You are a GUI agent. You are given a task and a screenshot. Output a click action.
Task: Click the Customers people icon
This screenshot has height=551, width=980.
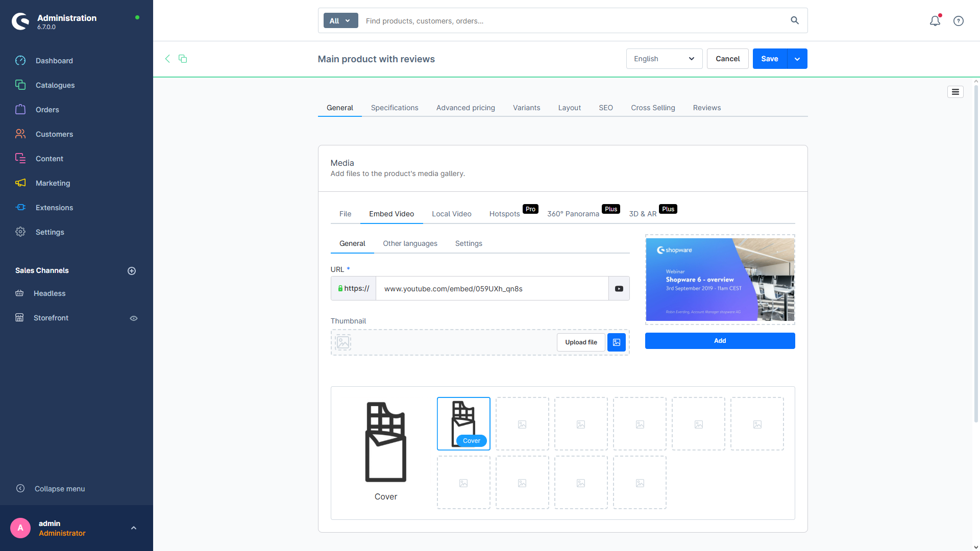[20, 134]
